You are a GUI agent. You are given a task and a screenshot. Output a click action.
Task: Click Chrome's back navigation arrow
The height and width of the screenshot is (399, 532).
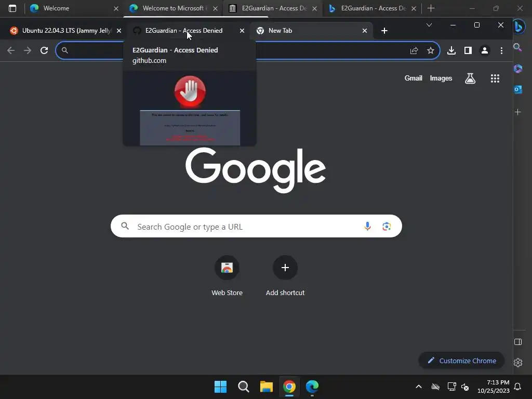[11, 50]
